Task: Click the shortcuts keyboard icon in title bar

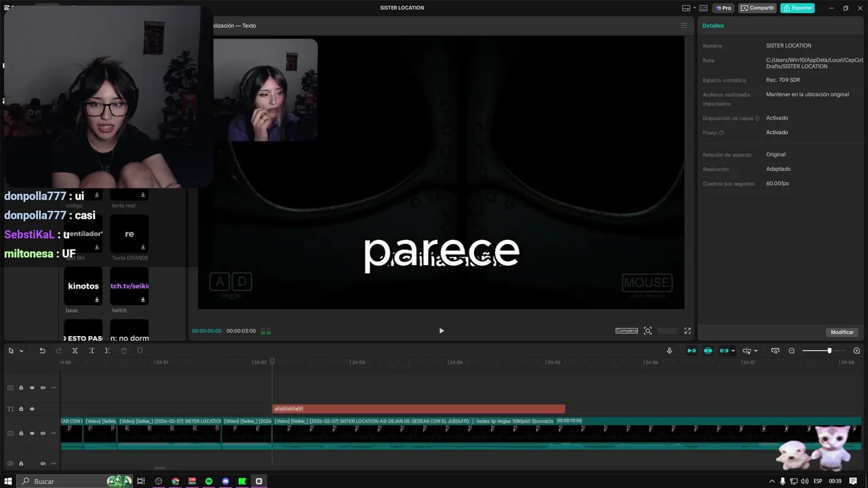Action: pos(703,8)
